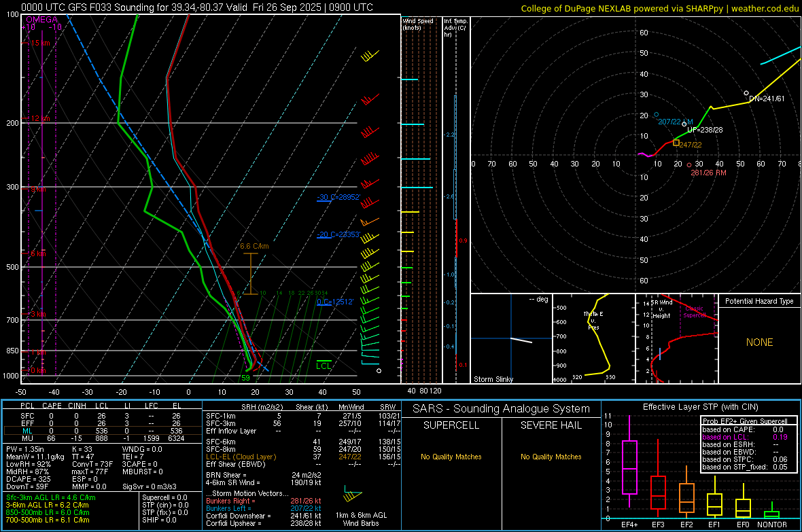This screenshot has height=532, width=802.
Task: Click the green LCL marker on the skew-T
Action: click(324, 366)
